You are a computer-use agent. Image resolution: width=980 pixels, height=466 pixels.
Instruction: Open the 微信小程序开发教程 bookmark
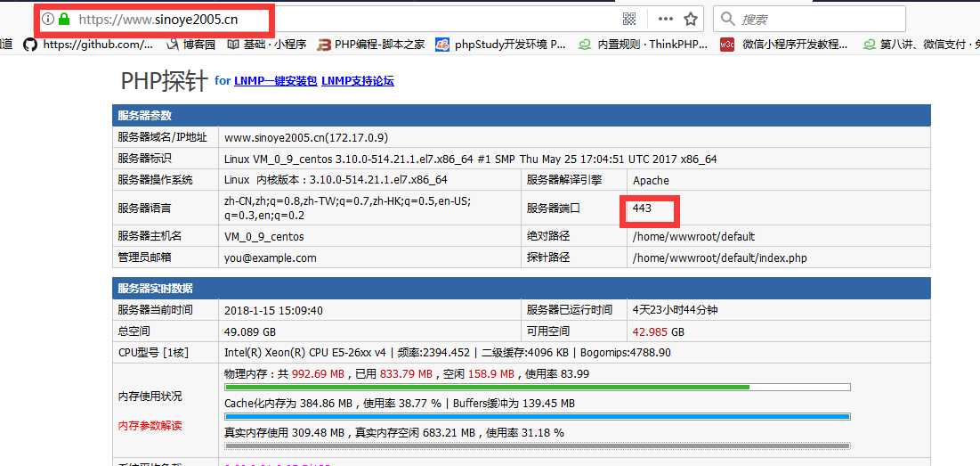coord(784,44)
